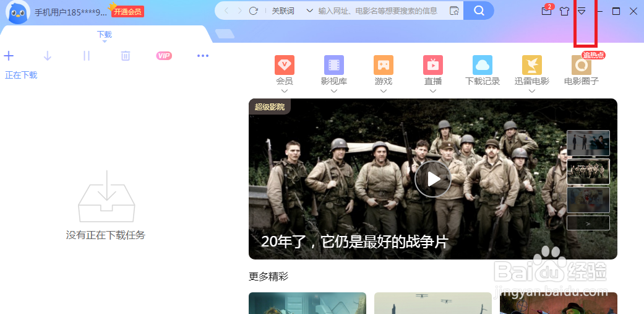Close the Xunlei window
The image size is (644, 314).
[633, 11]
